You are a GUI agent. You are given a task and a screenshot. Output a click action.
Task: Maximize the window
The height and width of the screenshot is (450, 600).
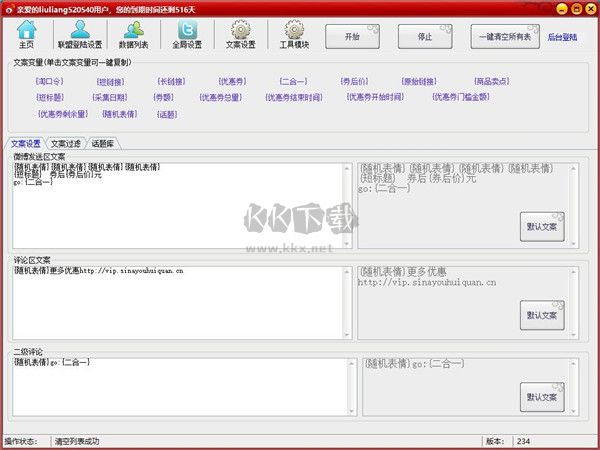[x=577, y=9]
